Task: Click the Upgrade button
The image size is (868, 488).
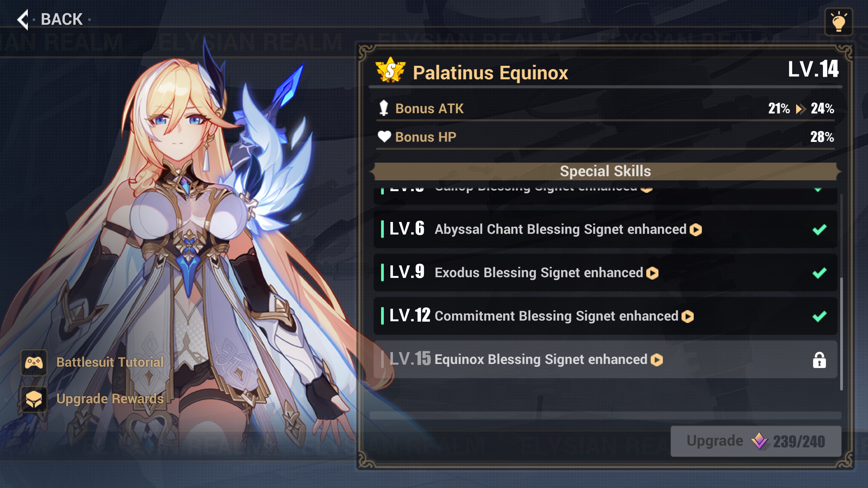Action: [x=756, y=441]
